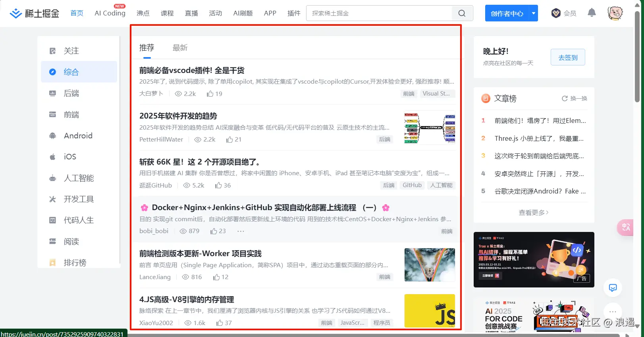
Task: Select the 后端 sidebar icon
Action: point(52,93)
